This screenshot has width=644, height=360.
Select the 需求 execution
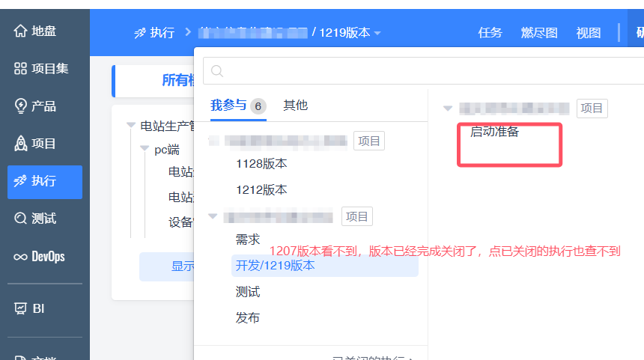click(x=248, y=240)
